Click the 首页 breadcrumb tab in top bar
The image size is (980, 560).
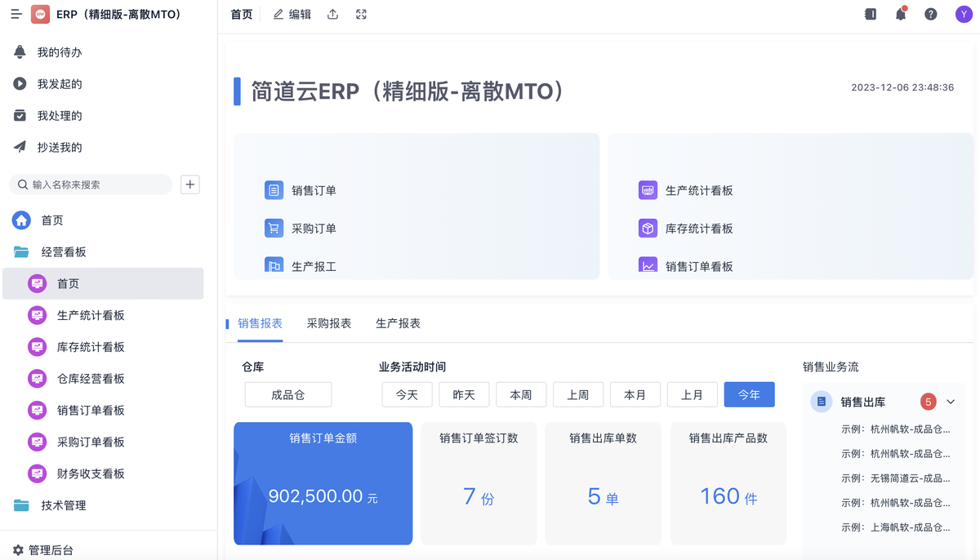coord(242,15)
